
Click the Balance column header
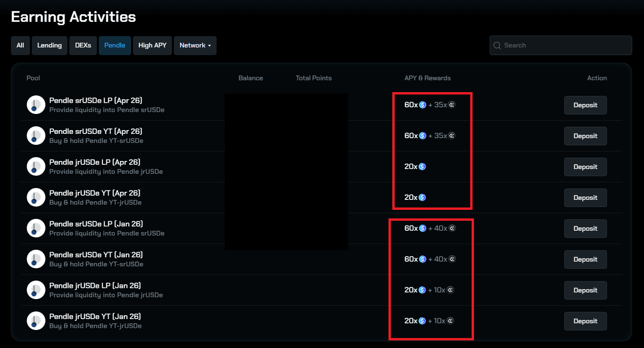pos(251,78)
